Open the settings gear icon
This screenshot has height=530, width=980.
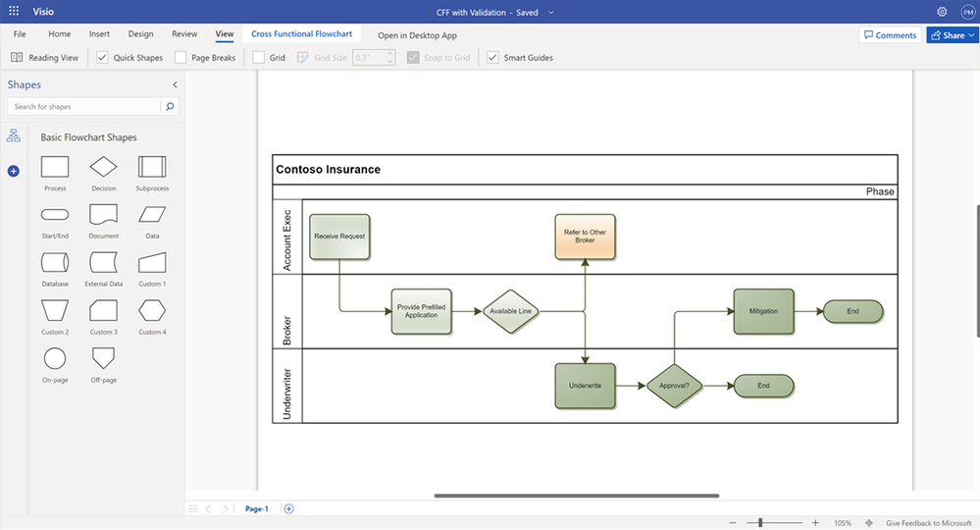(942, 11)
